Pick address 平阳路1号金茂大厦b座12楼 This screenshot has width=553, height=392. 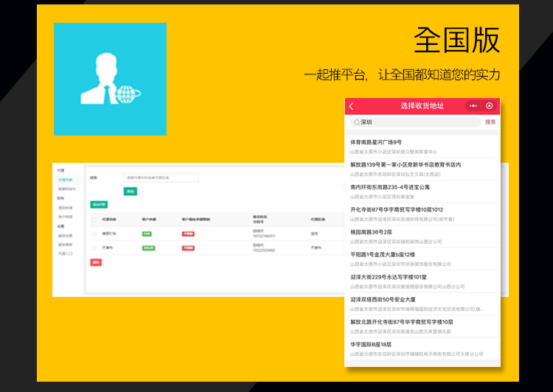[x=422, y=259]
